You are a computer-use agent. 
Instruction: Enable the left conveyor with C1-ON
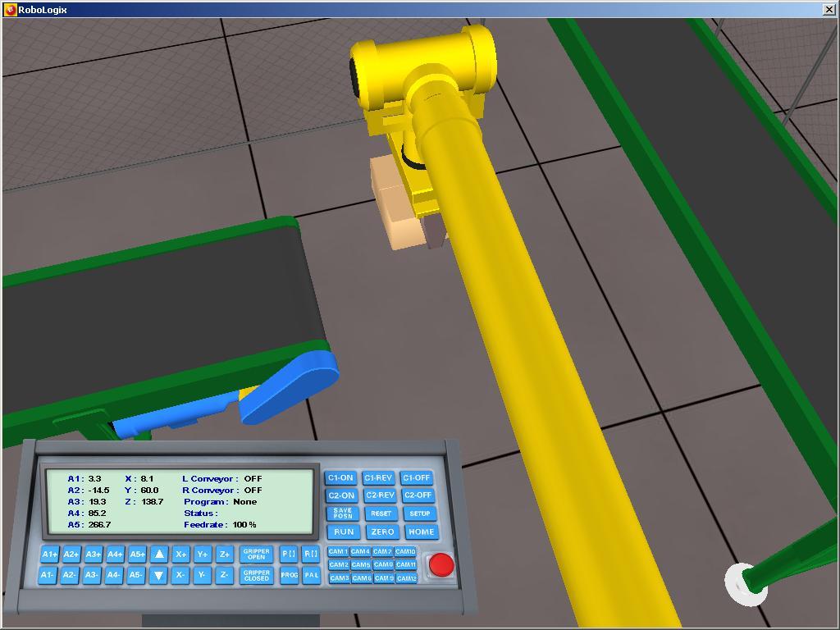pos(340,477)
